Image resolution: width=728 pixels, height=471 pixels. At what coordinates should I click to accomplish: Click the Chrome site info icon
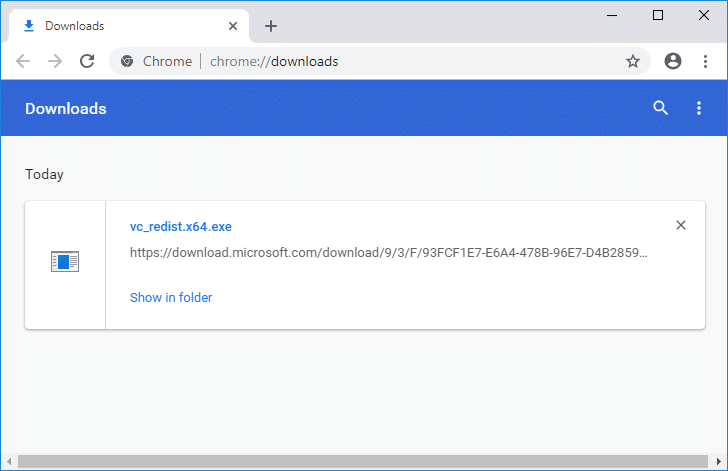pyautogui.click(x=127, y=61)
